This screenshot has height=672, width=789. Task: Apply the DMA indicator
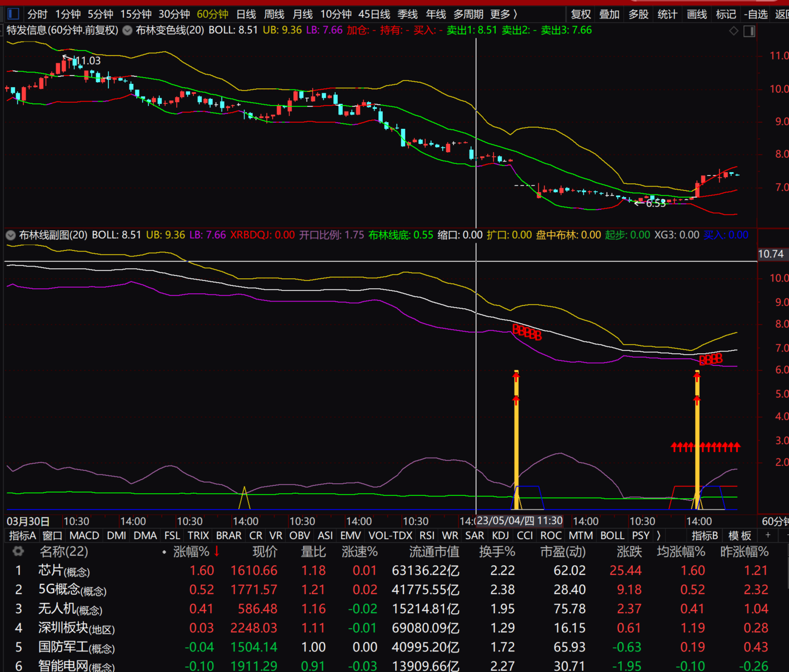point(145,535)
